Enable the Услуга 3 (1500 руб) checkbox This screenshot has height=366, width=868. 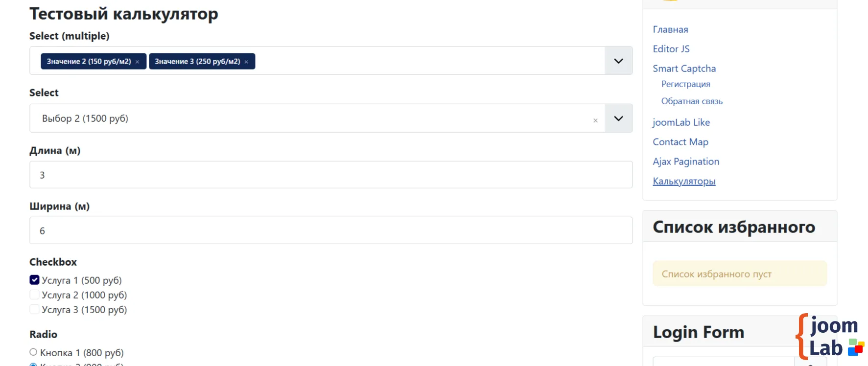(x=34, y=309)
